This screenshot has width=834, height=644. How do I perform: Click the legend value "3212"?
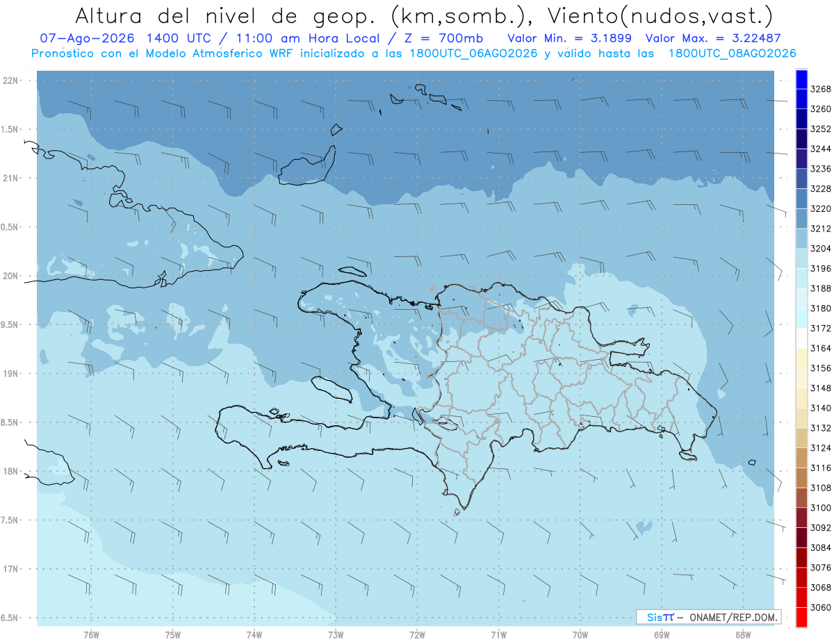(820, 229)
